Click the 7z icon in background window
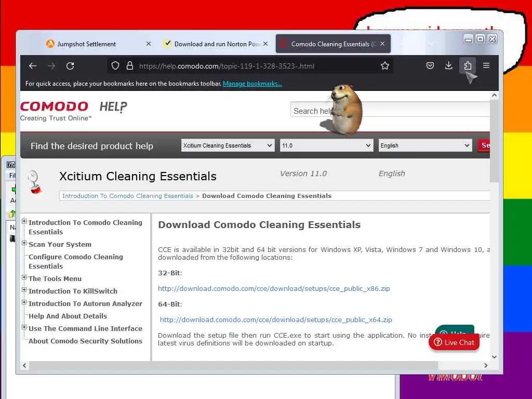This screenshot has height=399, width=532. coord(11,165)
